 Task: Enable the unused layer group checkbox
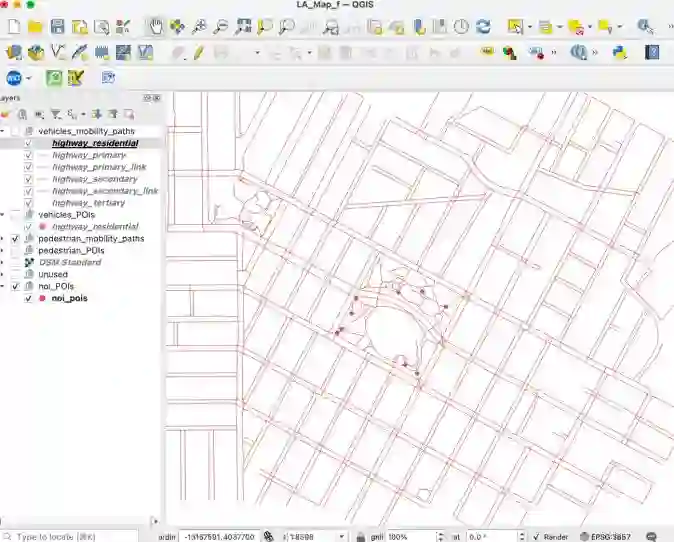15,274
